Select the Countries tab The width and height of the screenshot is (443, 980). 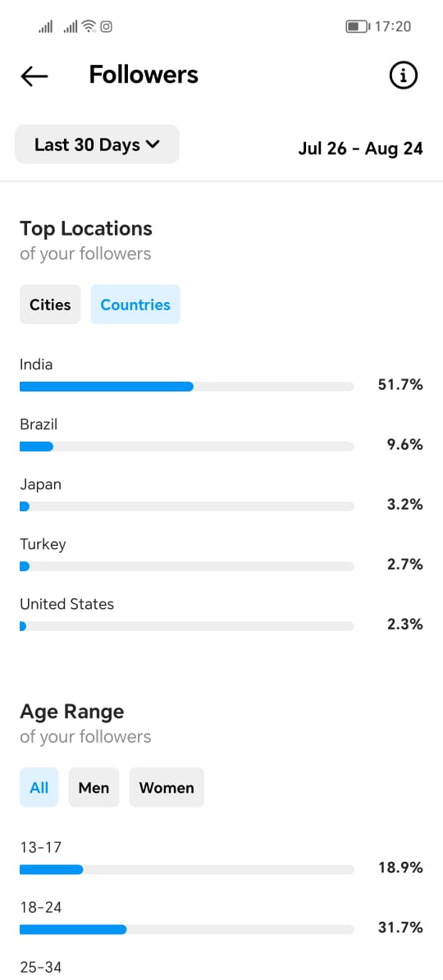click(x=135, y=305)
